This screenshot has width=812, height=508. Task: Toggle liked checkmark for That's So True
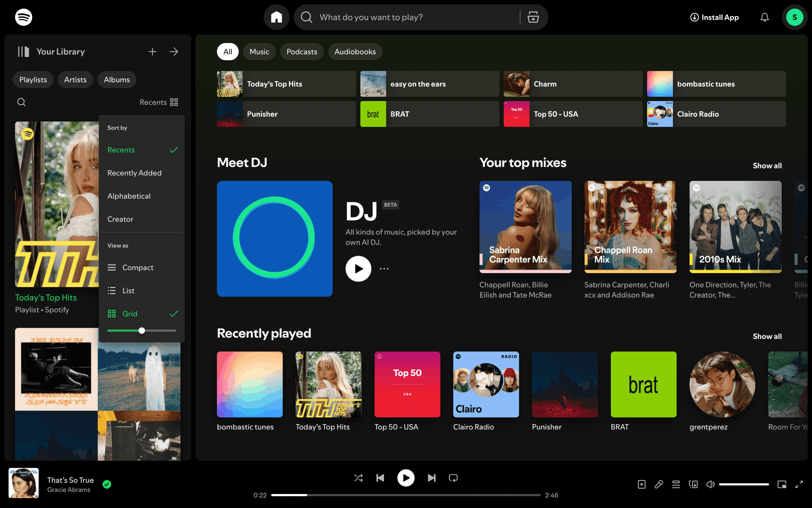point(107,484)
